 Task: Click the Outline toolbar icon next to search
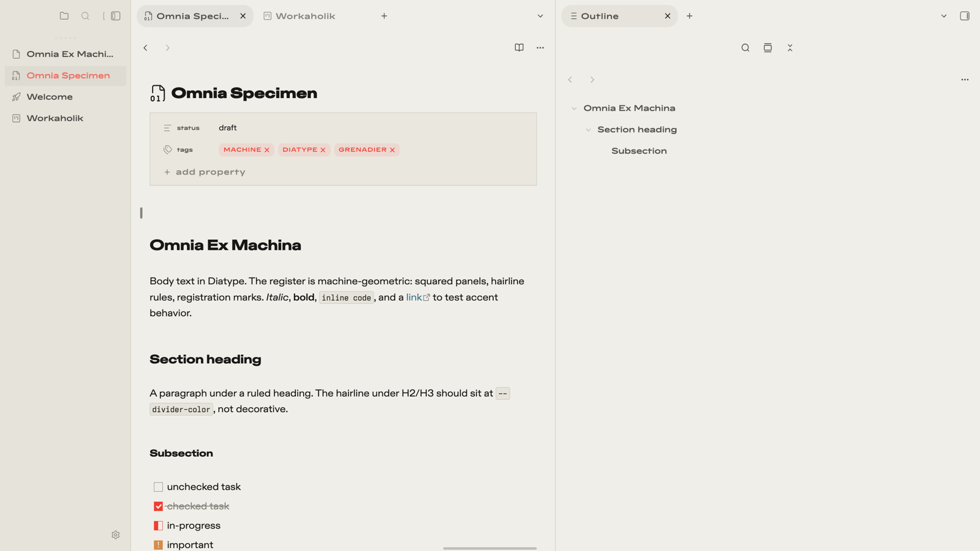767,48
